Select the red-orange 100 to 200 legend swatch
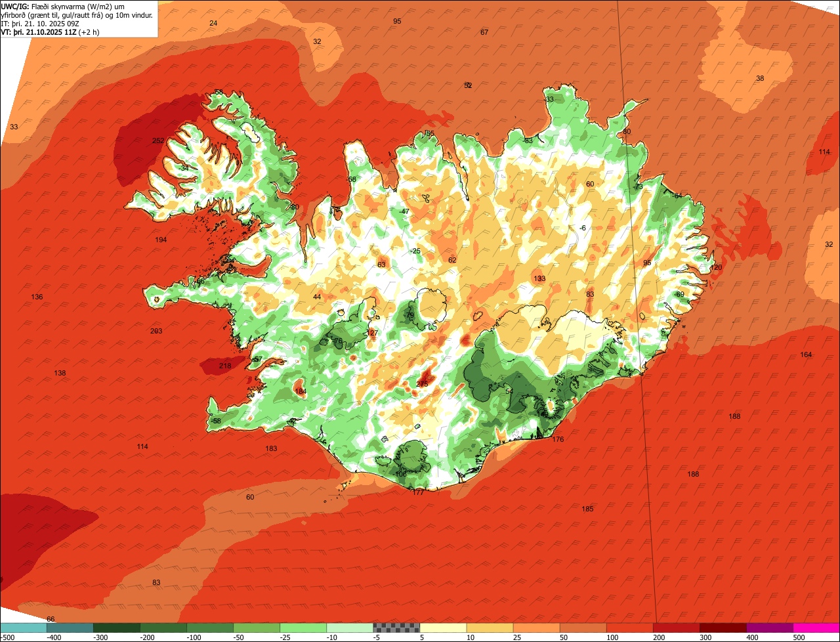 click(x=629, y=627)
